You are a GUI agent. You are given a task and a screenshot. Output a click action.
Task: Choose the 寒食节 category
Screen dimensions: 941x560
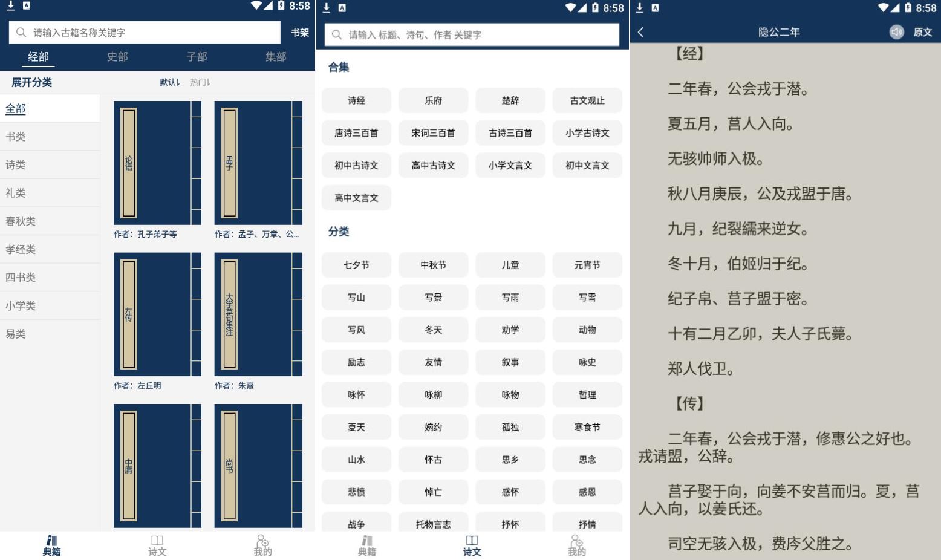[x=587, y=427]
